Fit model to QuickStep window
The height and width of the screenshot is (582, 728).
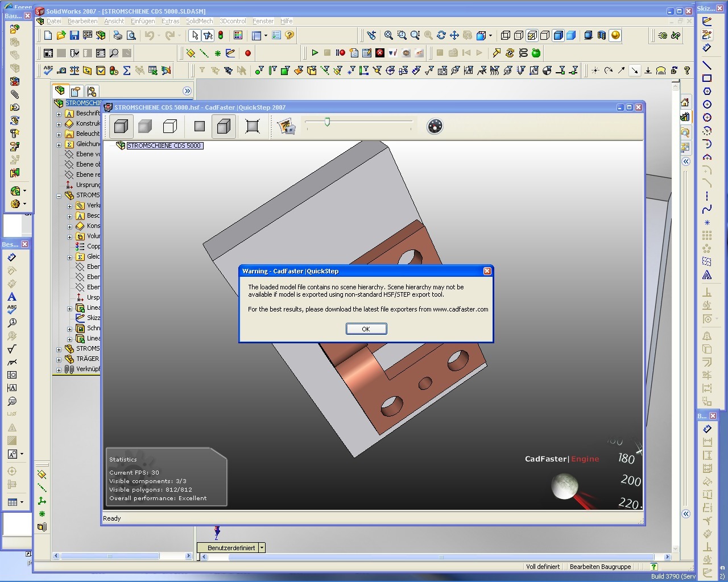pyautogui.click(x=253, y=126)
